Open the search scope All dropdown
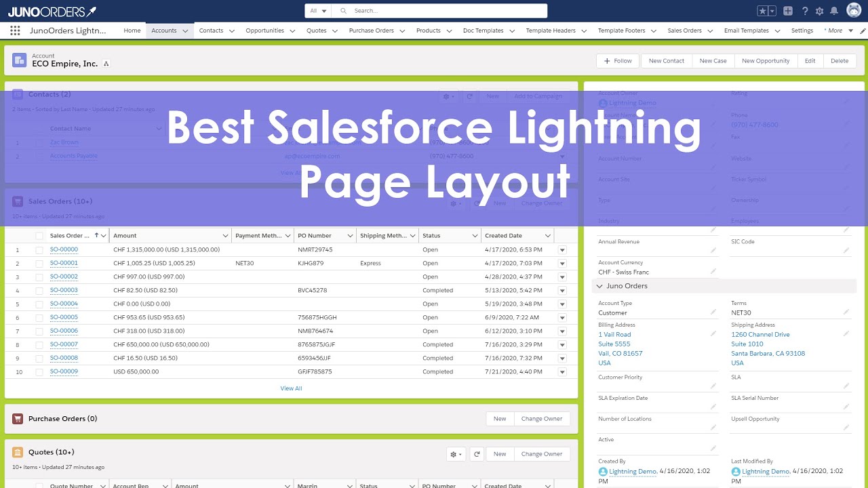Image resolution: width=868 pixels, height=488 pixels. pos(318,11)
